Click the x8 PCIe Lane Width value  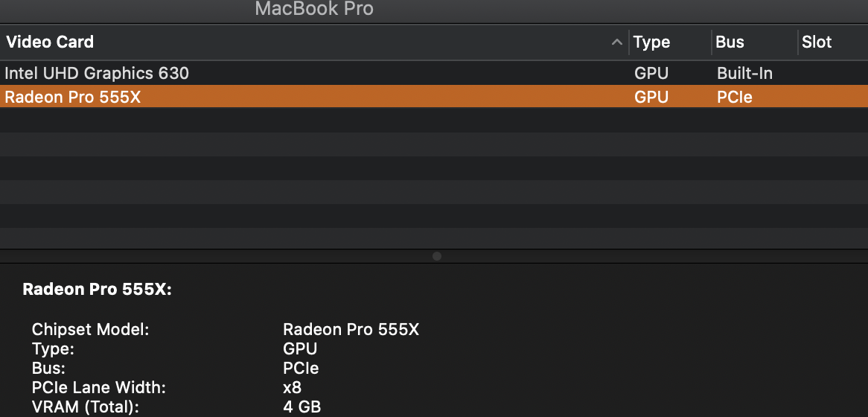point(292,387)
